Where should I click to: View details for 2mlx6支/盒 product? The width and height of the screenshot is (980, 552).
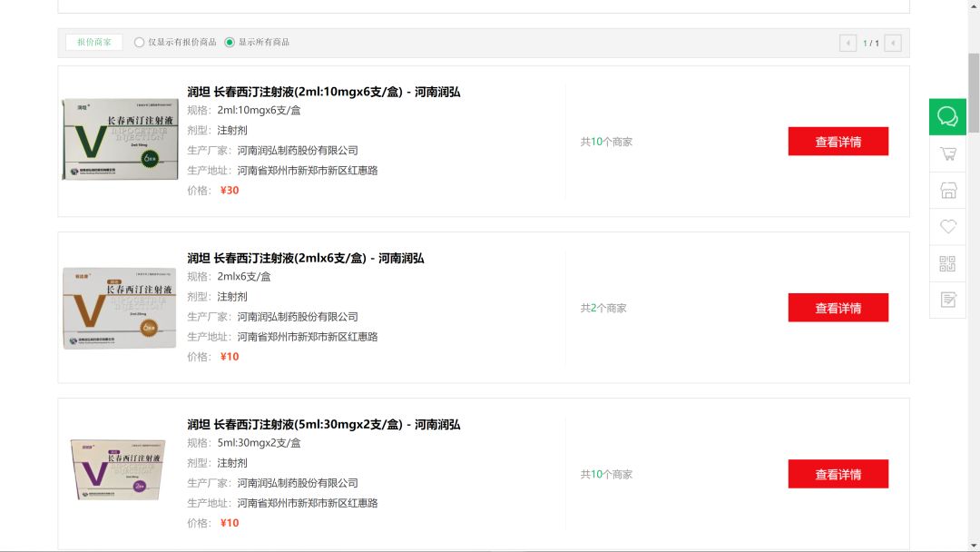click(x=838, y=308)
